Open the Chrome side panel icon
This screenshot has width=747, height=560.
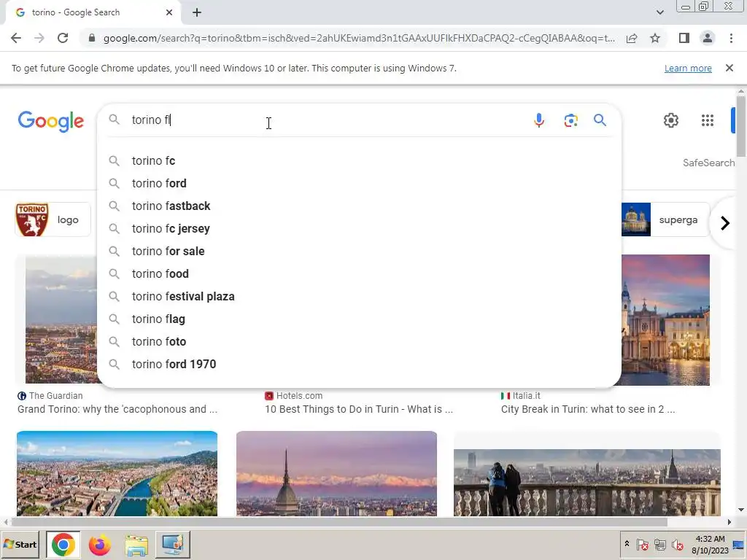coord(684,38)
